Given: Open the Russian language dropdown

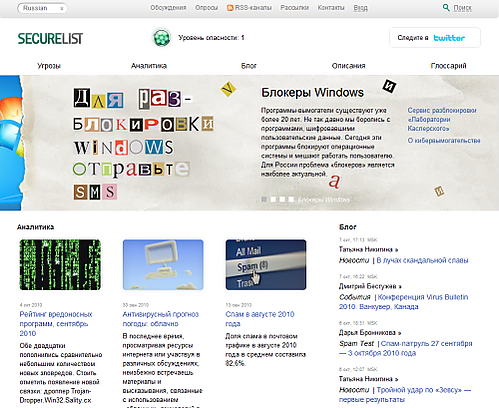Looking at the screenshot, I should (x=42, y=8).
